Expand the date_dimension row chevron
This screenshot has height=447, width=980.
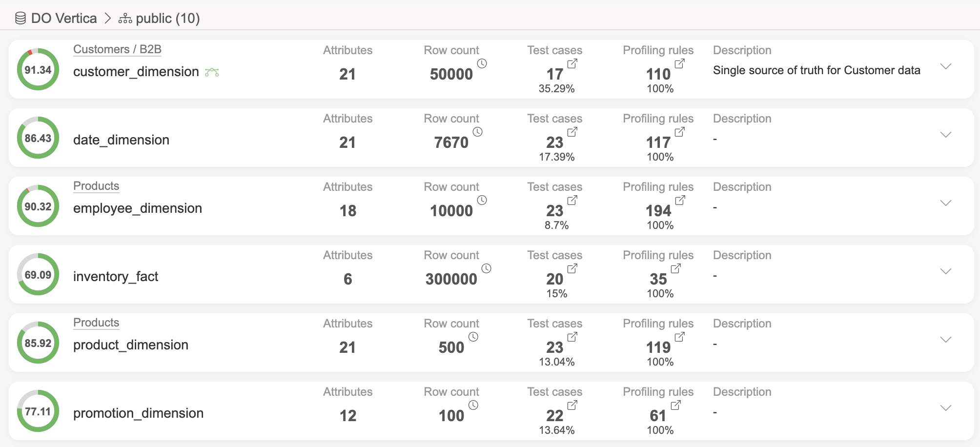point(946,135)
